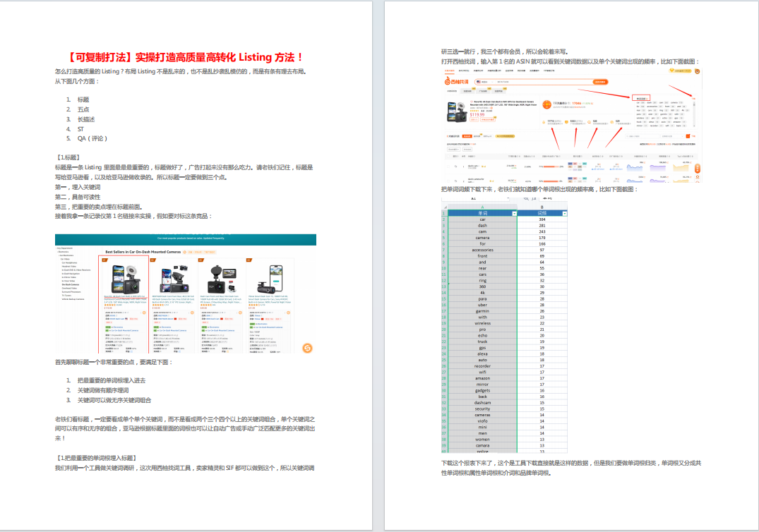Click the "for" cell in the word list
Image resolution: width=759 pixels, height=532 pixels.
pos(483,243)
